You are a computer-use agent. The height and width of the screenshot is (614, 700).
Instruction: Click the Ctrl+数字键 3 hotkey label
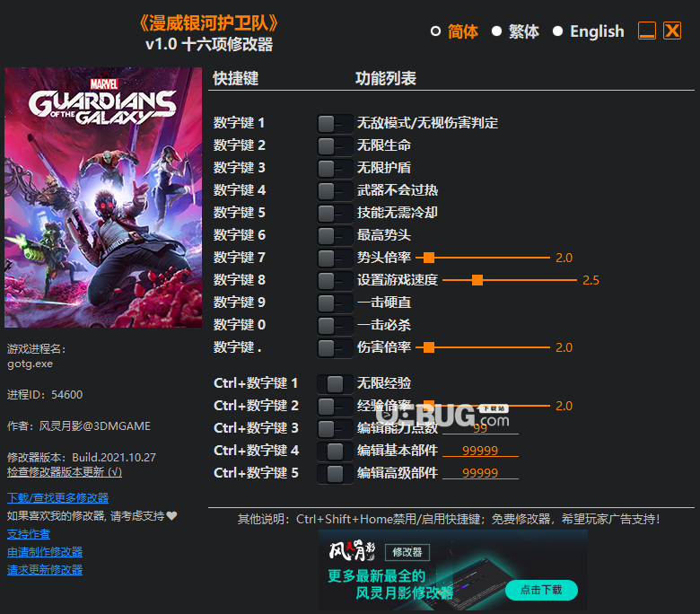tap(257, 428)
